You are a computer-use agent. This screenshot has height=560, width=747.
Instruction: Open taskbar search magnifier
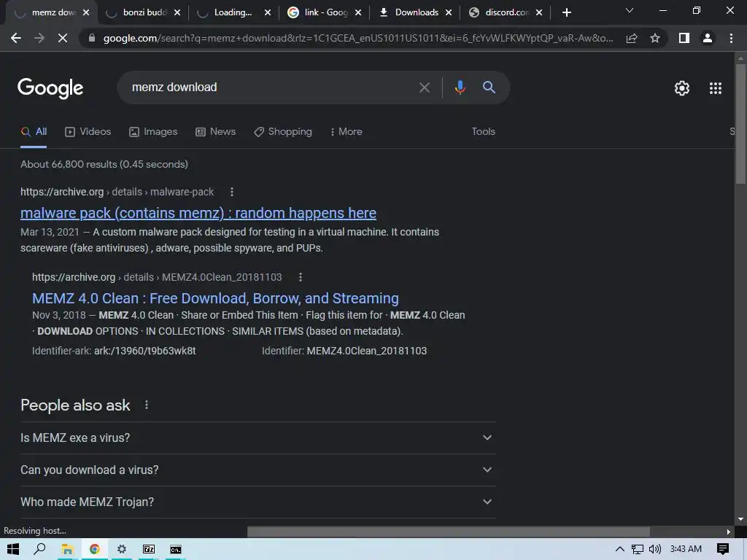click(40, 549)
